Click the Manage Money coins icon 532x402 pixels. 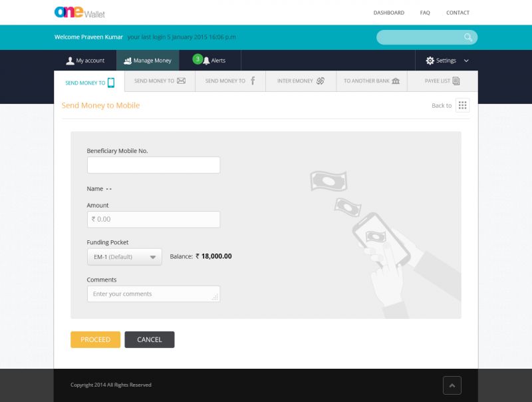click(x=128, y=61)
